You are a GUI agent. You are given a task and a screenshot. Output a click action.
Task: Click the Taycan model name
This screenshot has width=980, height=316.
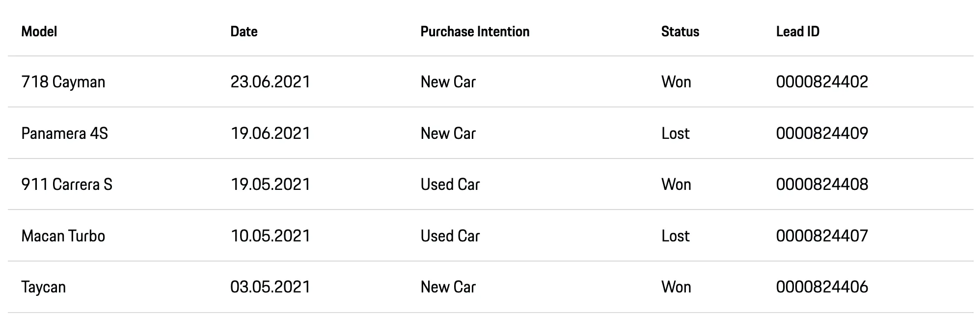click(x=43, y=287)
